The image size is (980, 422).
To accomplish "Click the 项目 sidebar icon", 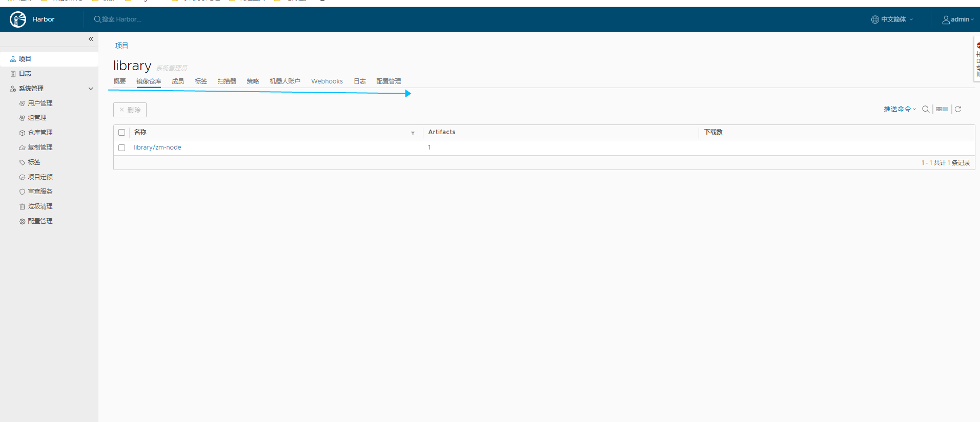I will pyautogui.click(x=13, y=59).
